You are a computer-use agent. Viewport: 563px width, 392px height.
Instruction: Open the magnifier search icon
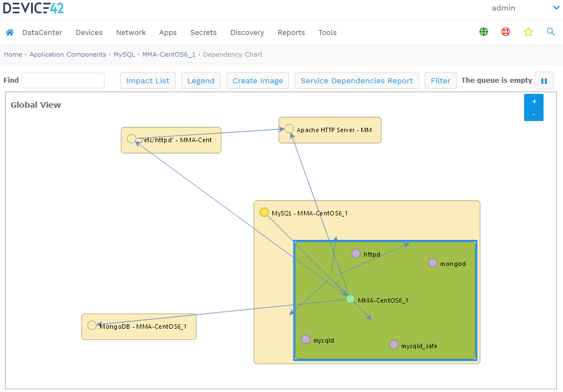pos(550,32)
